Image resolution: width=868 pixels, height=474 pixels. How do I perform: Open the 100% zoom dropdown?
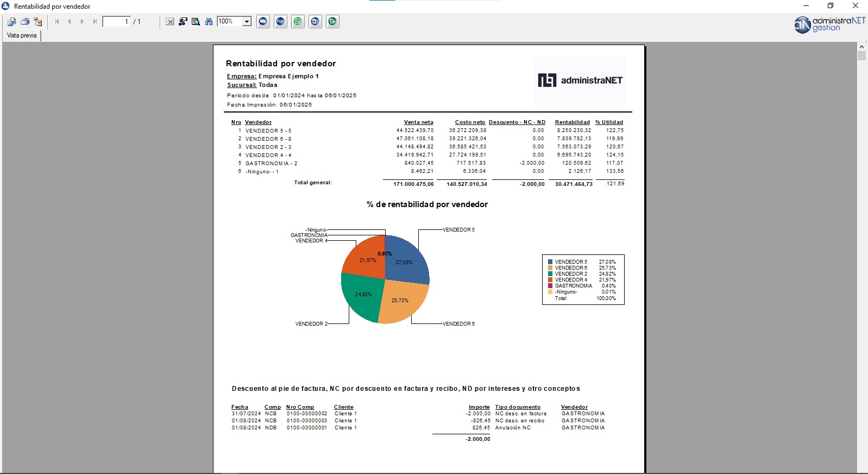(247, 22)
